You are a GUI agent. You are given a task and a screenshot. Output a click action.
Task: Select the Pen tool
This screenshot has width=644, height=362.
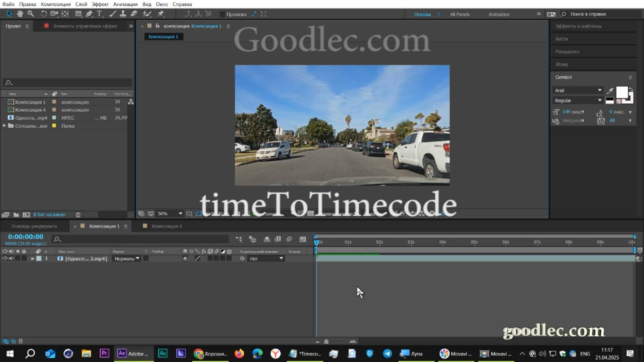coord(89,14)
